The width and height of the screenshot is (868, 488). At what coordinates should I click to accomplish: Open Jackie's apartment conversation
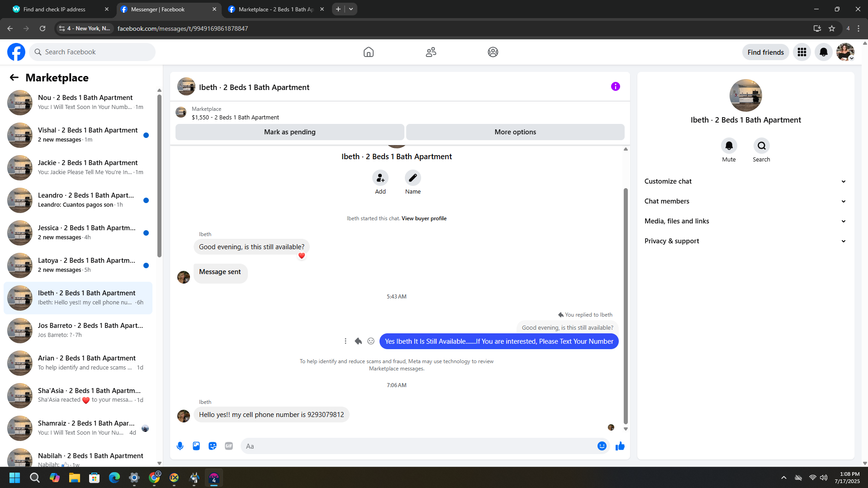pyautogui.click(x=78, y=167)
